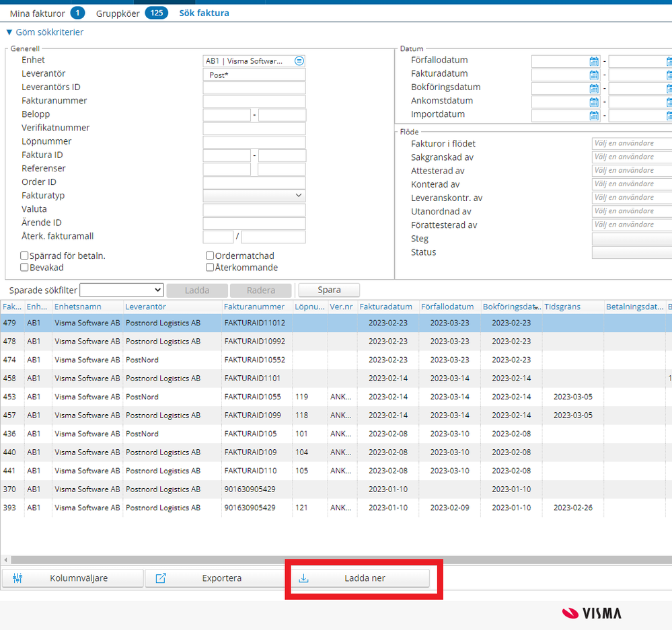Select invoice row FAKTURAID1101
672x630 pixels.
click(336, 378)
